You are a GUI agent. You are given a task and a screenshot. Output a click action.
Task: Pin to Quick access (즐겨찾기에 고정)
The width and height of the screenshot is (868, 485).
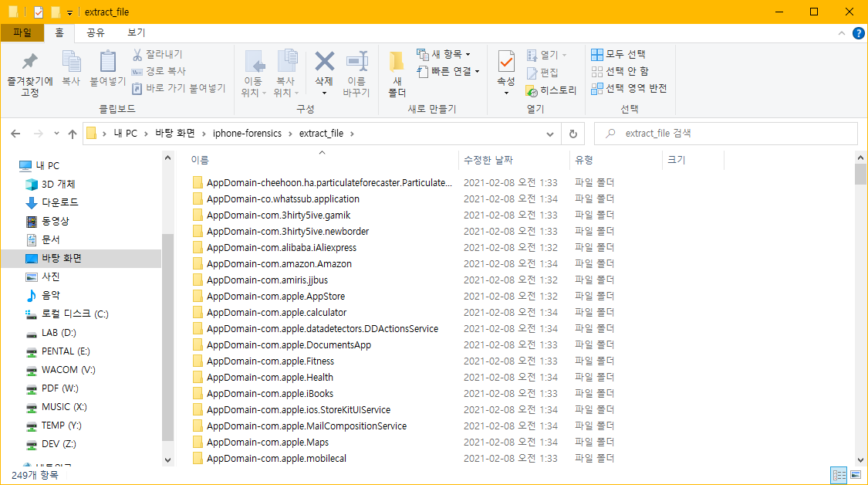pyautogui.click(x=30, y=75)
